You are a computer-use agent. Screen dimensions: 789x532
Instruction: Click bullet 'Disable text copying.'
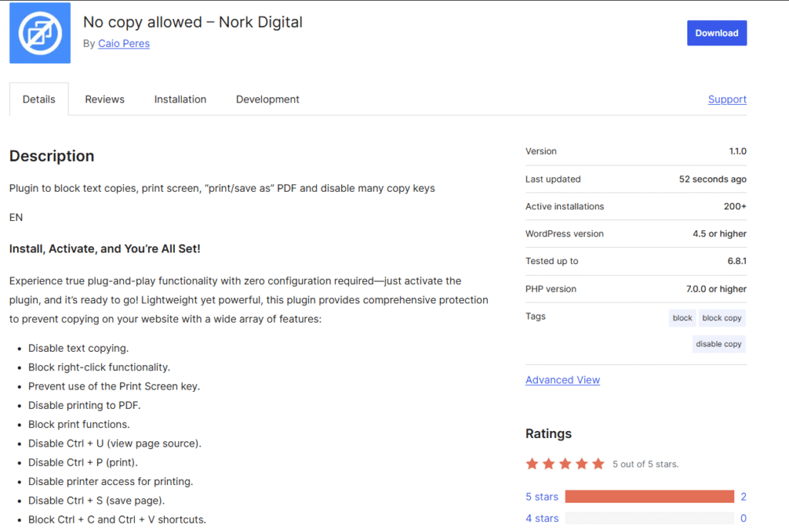79,349
